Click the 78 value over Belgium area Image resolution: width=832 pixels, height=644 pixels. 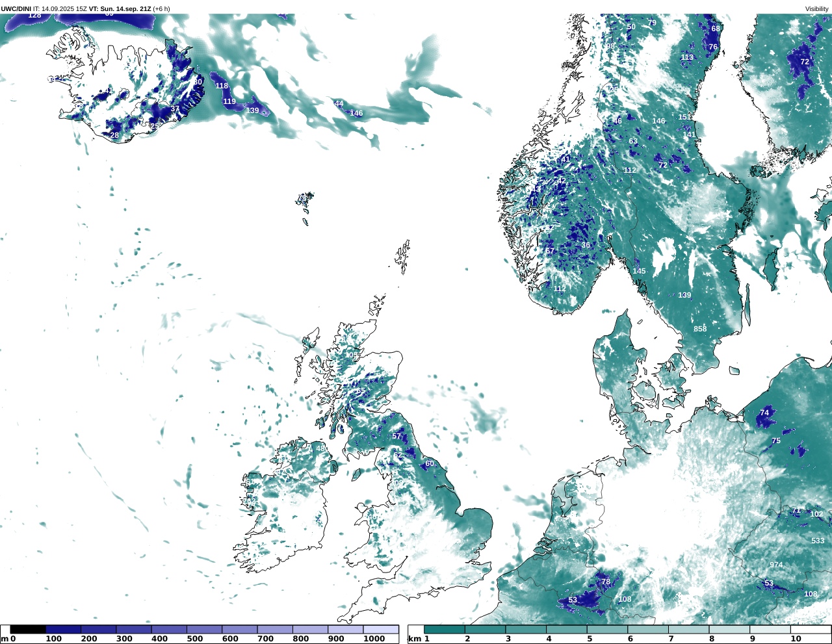point(606,582)
